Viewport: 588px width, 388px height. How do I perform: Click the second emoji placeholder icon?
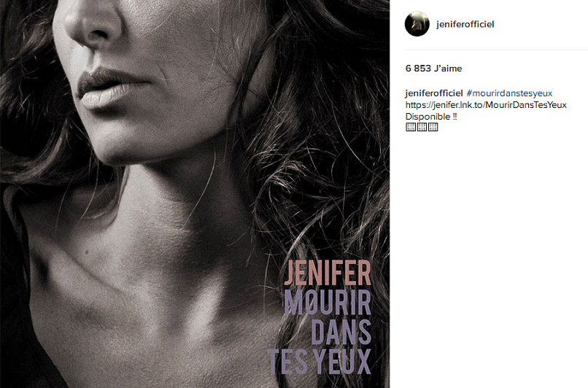point(422,127)
